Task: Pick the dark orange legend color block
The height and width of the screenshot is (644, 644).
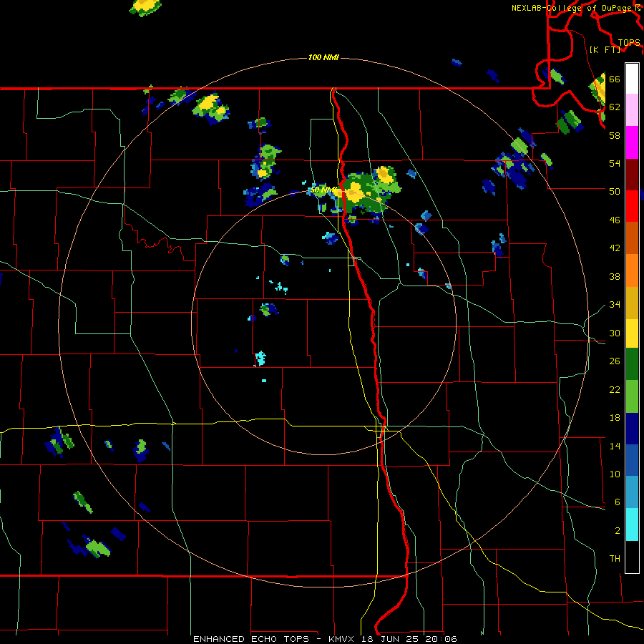Action: (x=632, y=238)
